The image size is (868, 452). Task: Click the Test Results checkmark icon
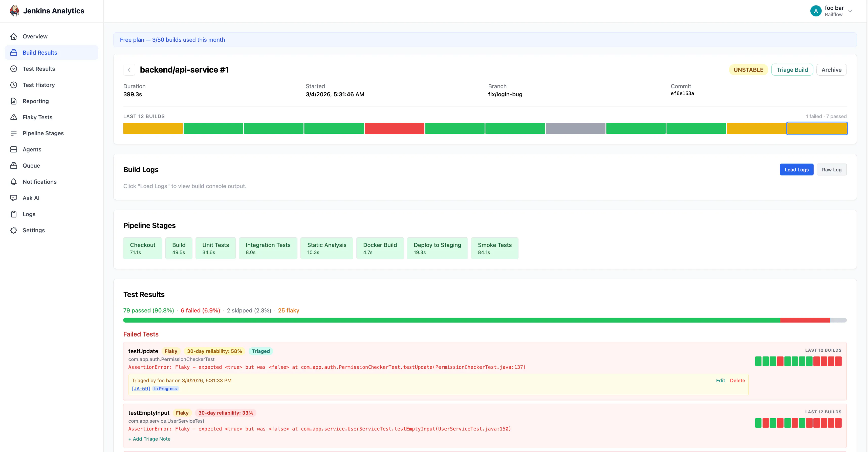13,69
